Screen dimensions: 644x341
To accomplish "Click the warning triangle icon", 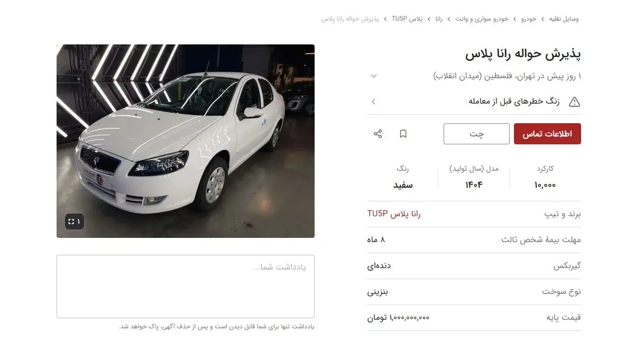I will 574,102.
